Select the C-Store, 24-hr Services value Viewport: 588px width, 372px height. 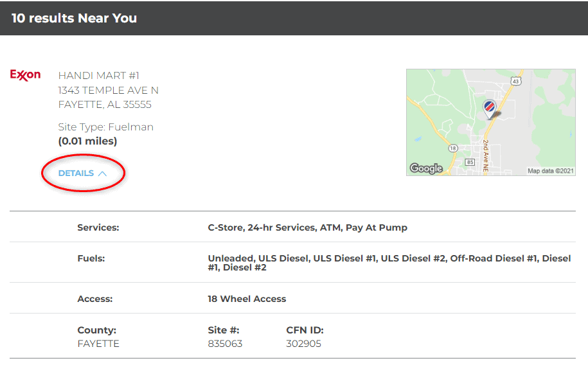[308, 227]
